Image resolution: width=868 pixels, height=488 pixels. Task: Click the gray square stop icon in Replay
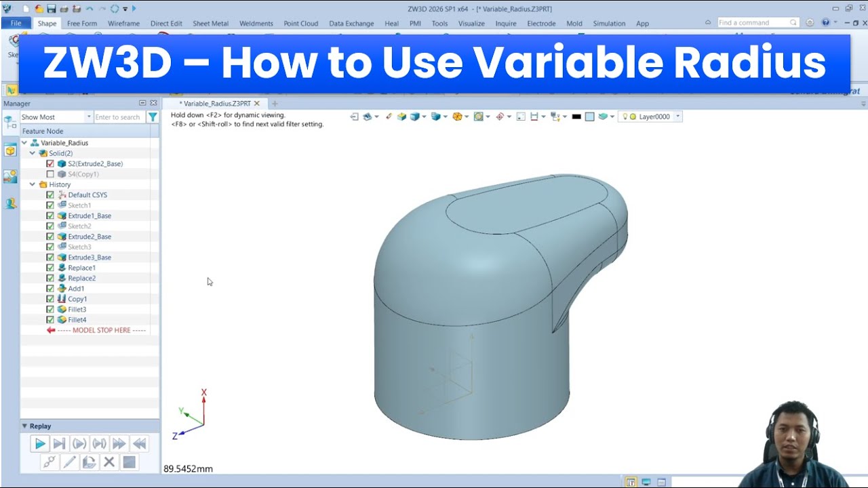point(129,462)
